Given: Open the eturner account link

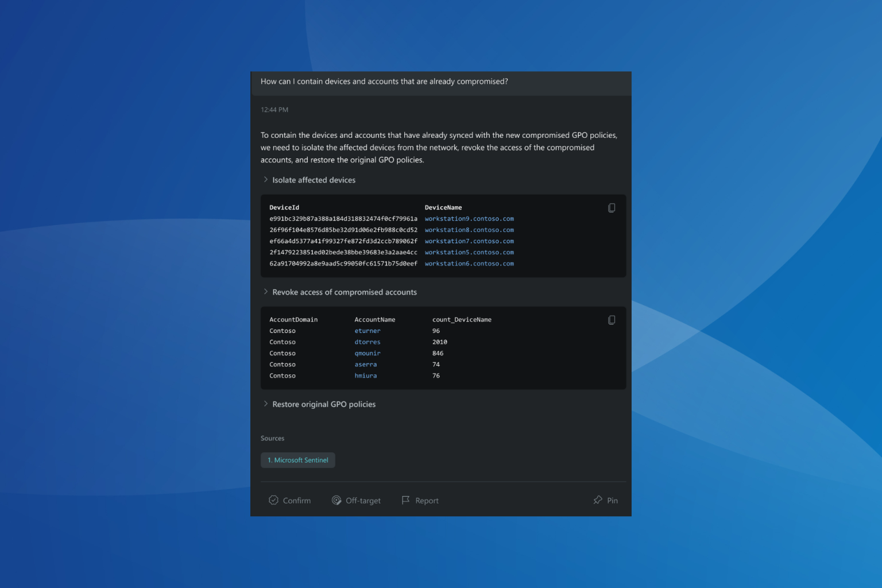Looking at the screenshot, I should [x=367, y=331].
